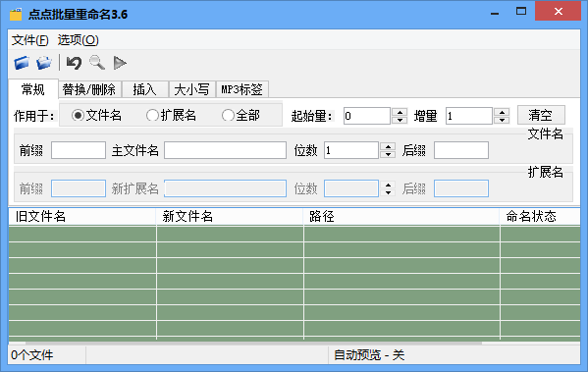Click the magnifier preview icon
Image resolution: width=588 pixels, height=372 pixels.
(x=97, y=63)
